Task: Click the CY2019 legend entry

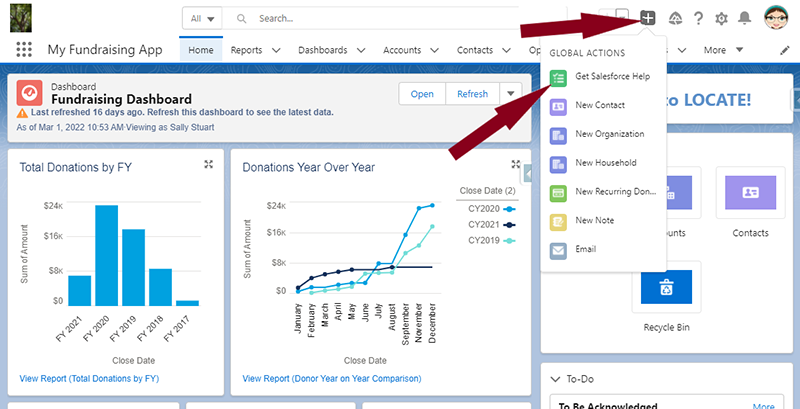Action: coord(492,240)
